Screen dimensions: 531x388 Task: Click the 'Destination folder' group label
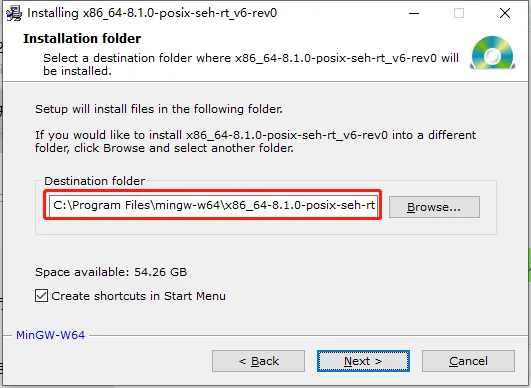point(94,181)
